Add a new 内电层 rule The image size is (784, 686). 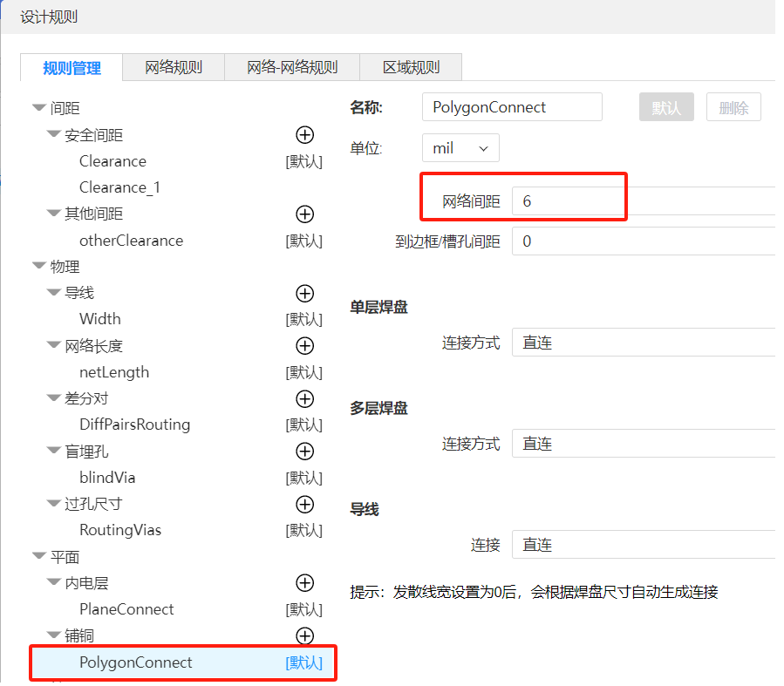[304, 582]
